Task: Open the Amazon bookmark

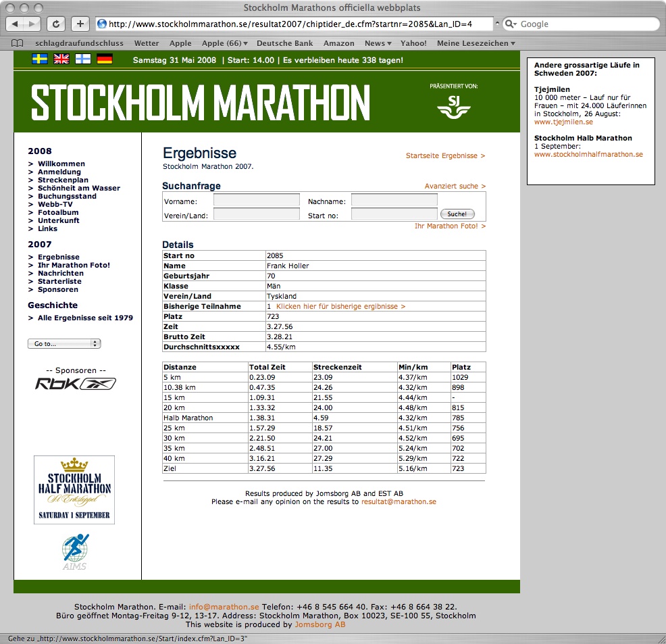Action: point(339,43)
